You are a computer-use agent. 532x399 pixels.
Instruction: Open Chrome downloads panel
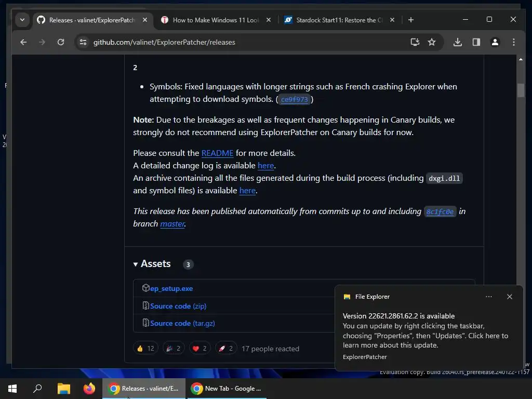tap(457, 42)
